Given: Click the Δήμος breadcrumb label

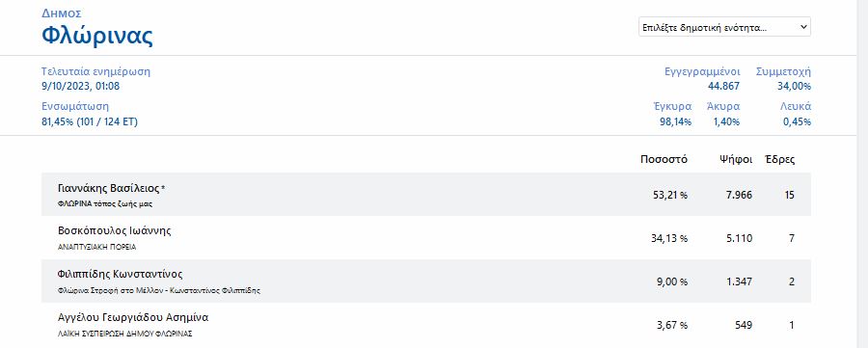Looking at the screenshot, I should (x=62, y=13).
